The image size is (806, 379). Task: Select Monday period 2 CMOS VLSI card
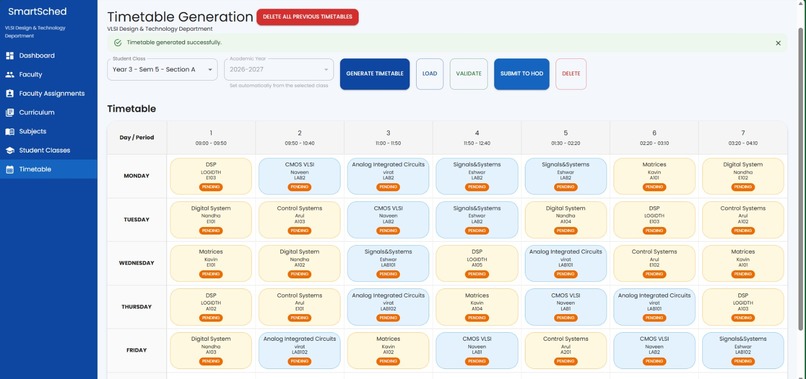pos(299,176)
